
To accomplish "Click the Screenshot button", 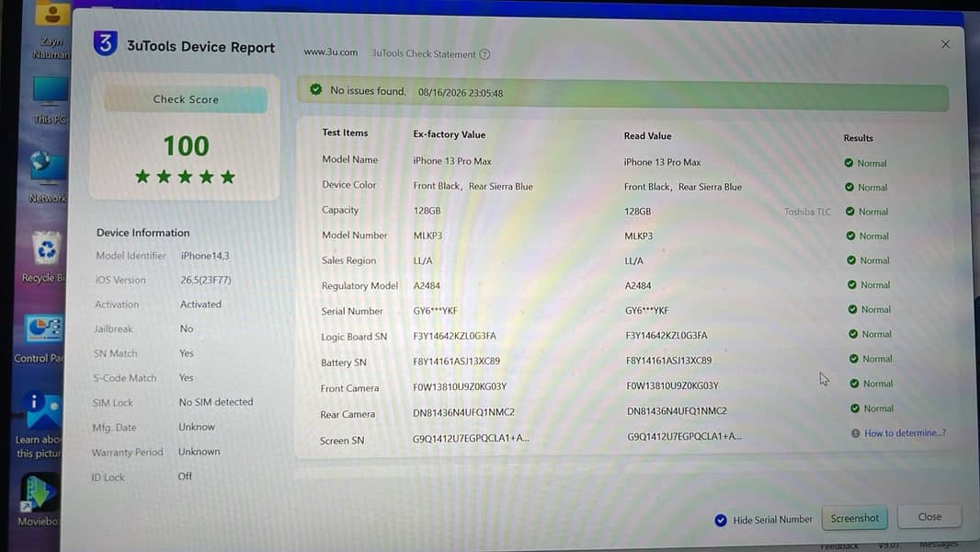I will (x=854, y=518).
